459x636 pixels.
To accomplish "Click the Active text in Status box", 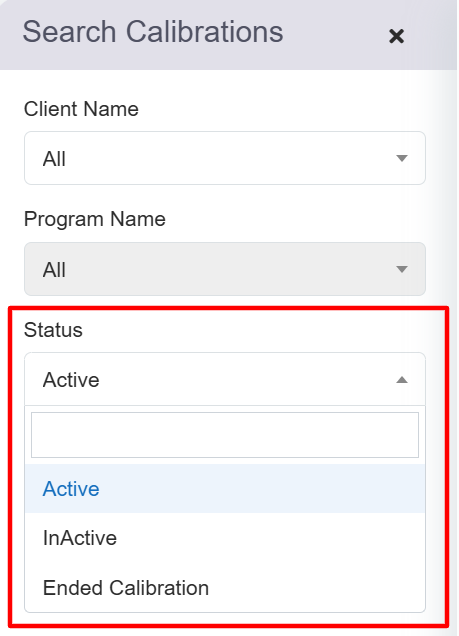I will 71,380.
